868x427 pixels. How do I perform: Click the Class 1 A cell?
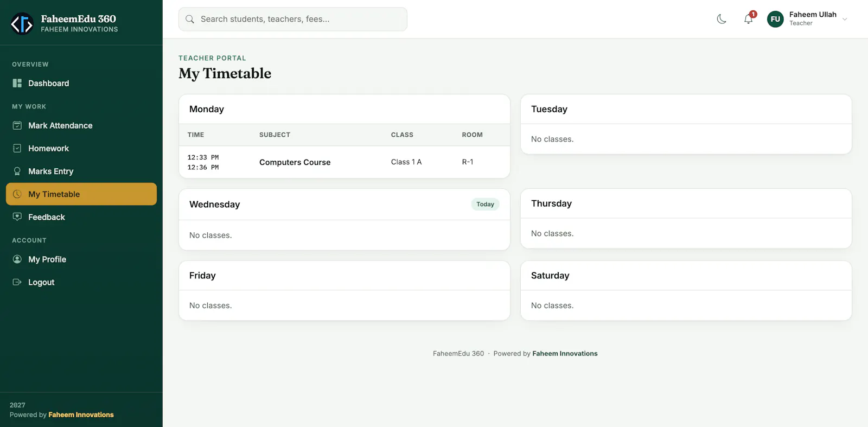[406, 162]
